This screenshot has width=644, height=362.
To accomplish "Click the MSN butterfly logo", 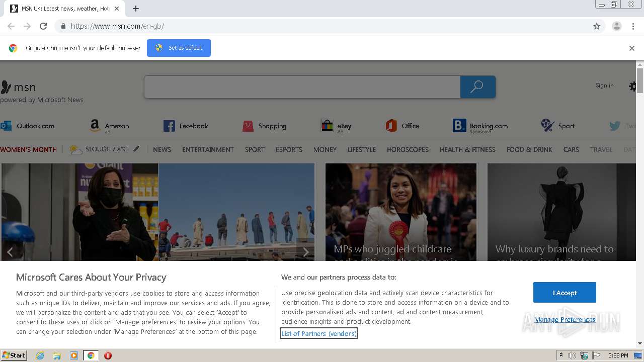I will coord(6,87).
